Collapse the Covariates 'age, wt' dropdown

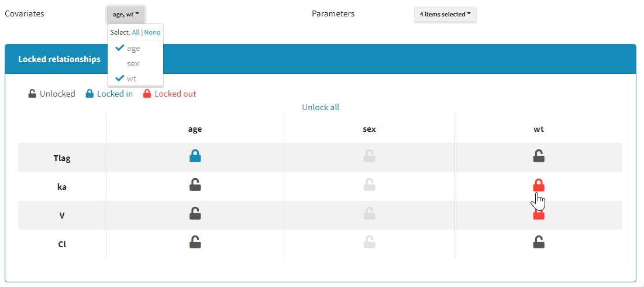click(x=126, y=15)
